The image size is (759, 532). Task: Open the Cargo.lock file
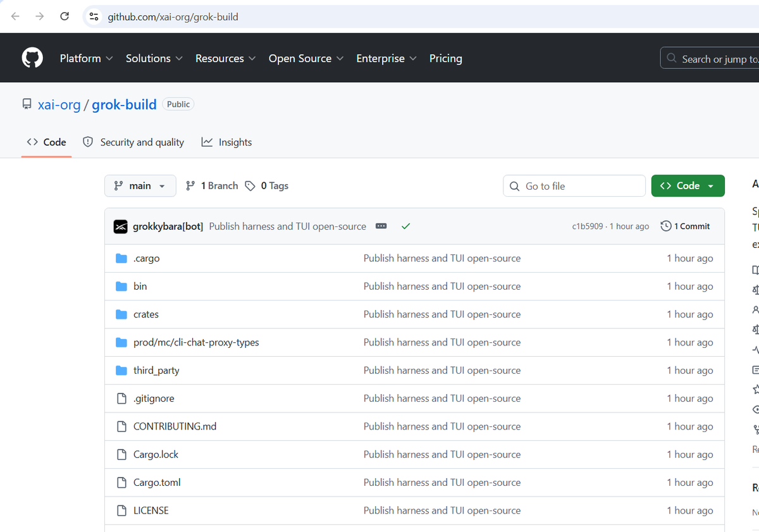point(156,454)
